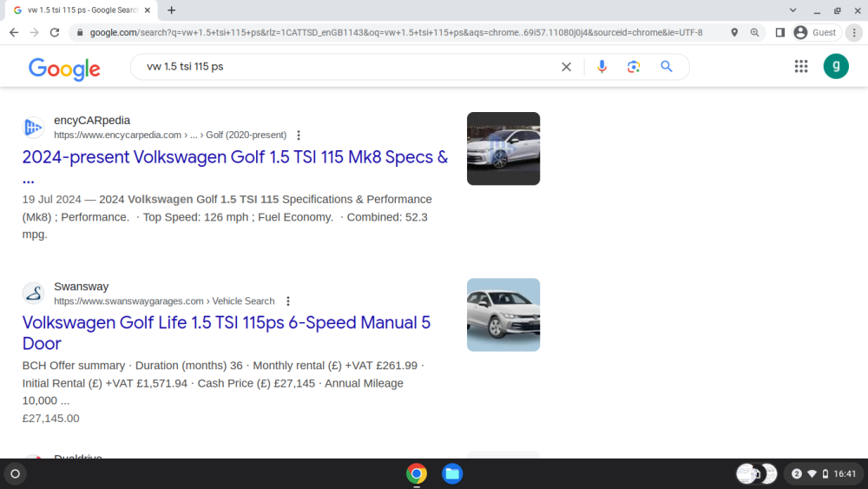Open the green 'g' account avatar

836,67
